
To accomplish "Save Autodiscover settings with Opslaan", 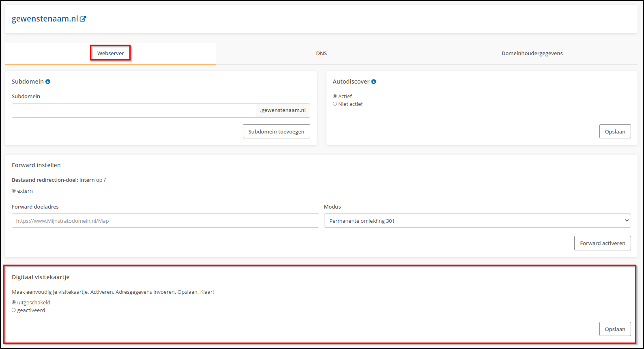I will click(615, 131).
